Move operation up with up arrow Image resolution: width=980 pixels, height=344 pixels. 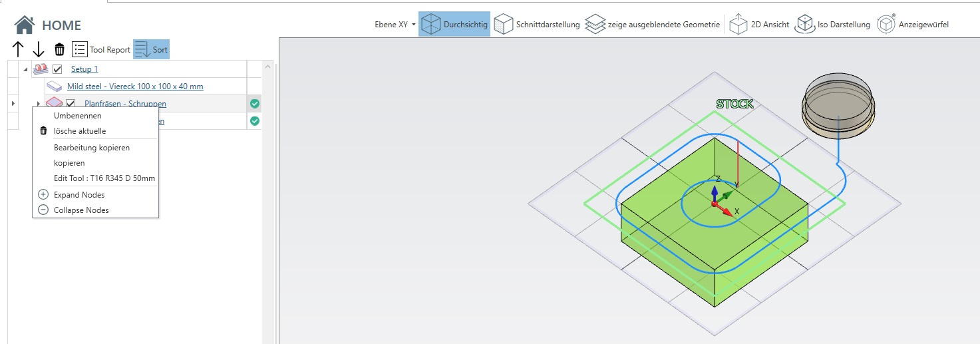18,49
